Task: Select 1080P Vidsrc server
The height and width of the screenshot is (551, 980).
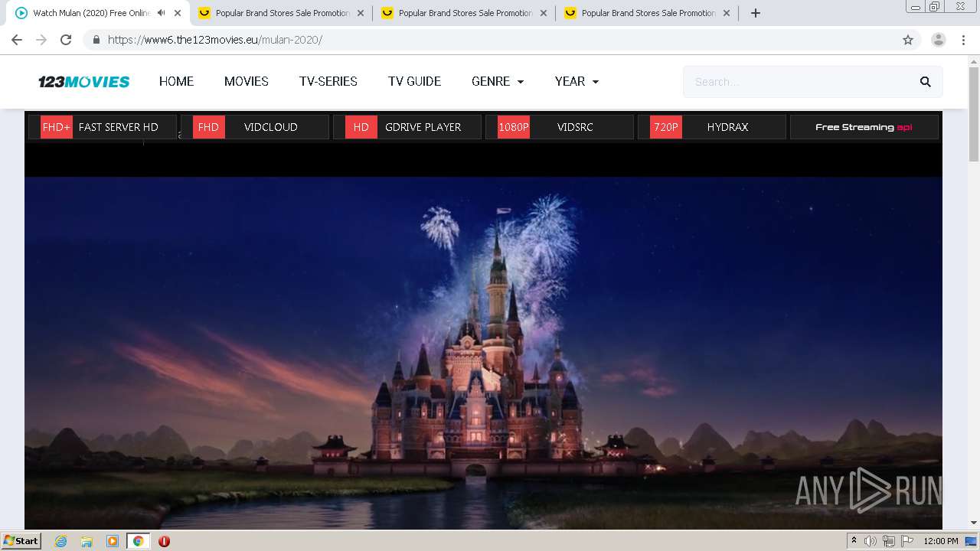Action: pos(560,127)
